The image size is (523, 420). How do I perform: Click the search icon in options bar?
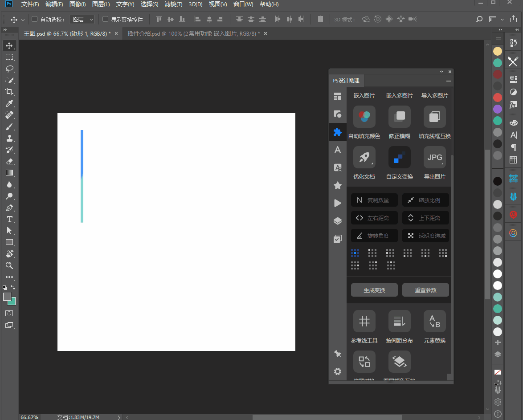pos(479,19)
